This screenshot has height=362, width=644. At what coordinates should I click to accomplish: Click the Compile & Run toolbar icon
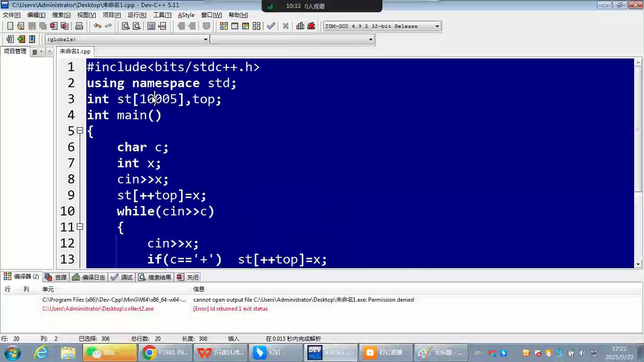click(246, 26)
